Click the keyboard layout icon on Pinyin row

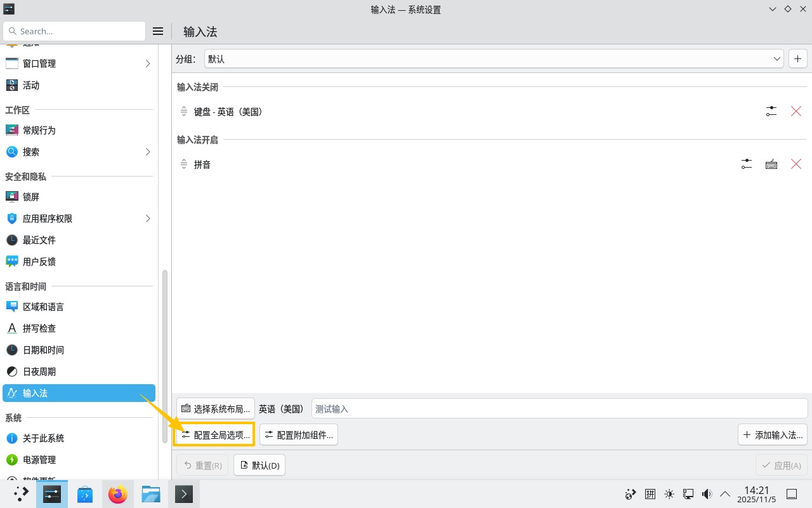[771, 164]
